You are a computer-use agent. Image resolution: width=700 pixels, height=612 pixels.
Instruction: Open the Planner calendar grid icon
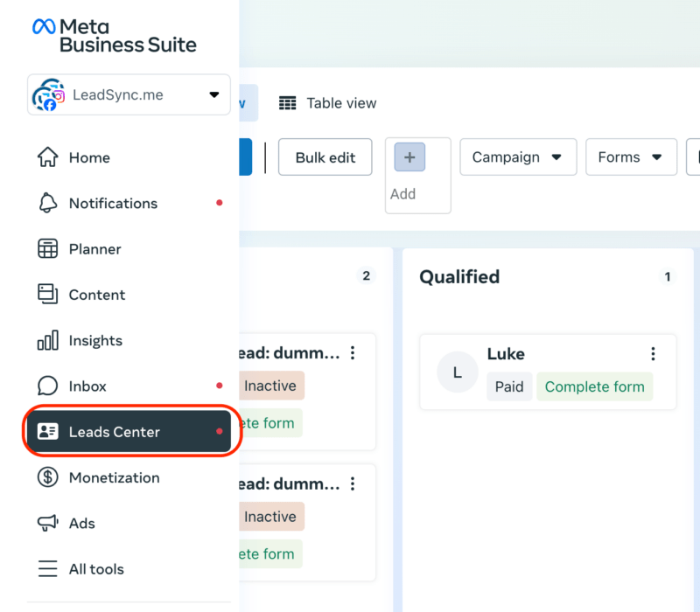pyautogui.click(x=47, y=249)
